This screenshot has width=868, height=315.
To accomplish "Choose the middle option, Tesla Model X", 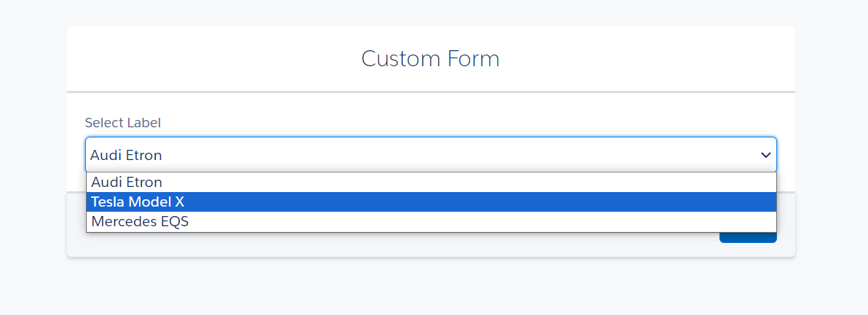I will tap(138, 202).
